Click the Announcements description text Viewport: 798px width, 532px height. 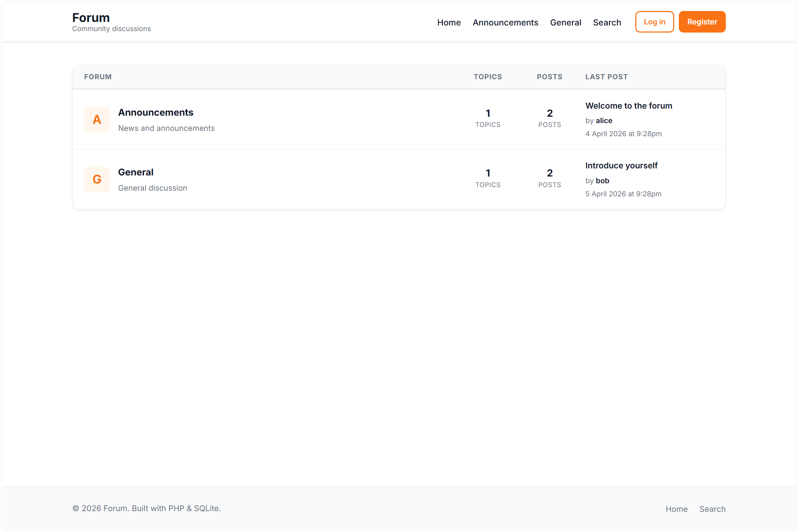point(166,128)
